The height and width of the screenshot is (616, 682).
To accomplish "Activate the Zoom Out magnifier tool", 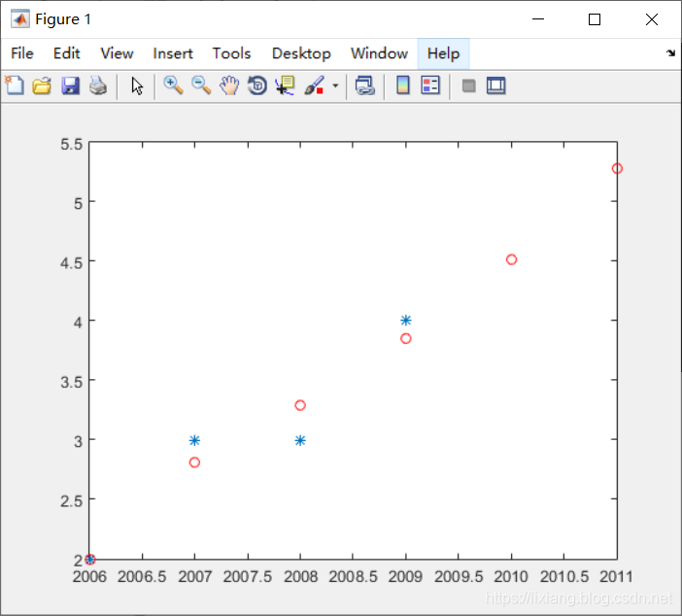I will (x=201, y=86).
